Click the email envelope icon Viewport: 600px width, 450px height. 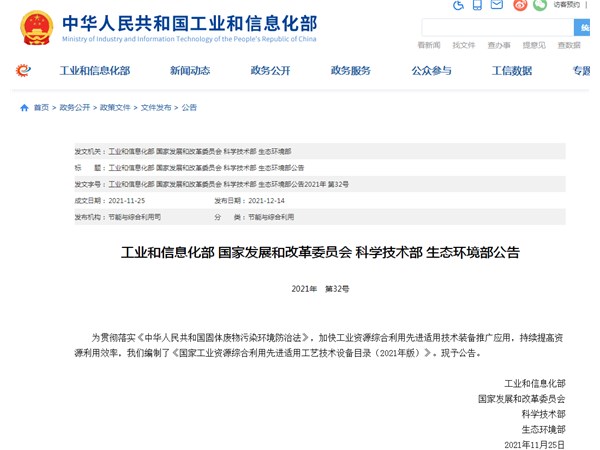[x=497, y=6]
